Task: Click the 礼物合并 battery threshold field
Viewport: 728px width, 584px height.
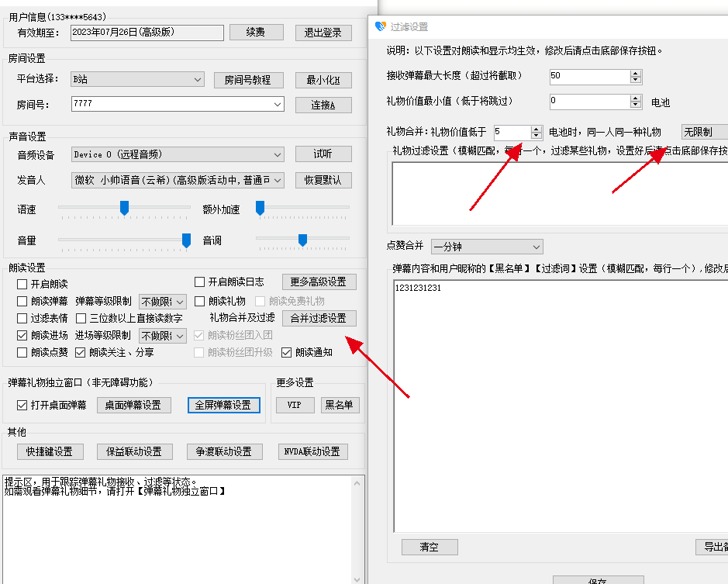Action: 512,132
